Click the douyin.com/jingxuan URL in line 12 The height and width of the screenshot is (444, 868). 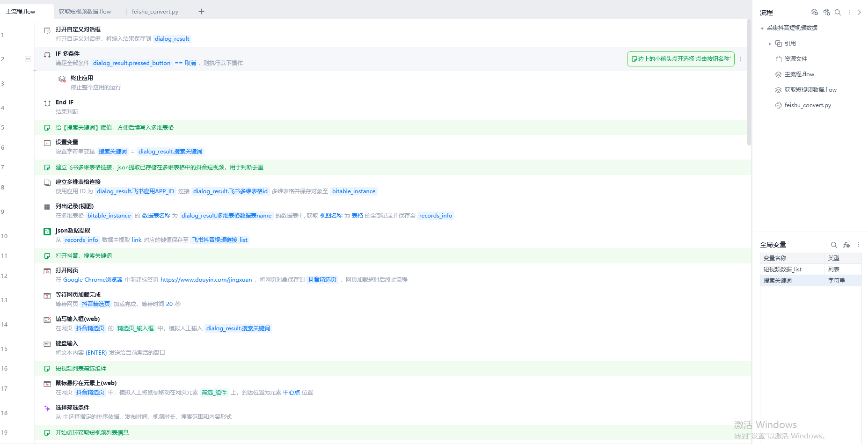(206, 280)
